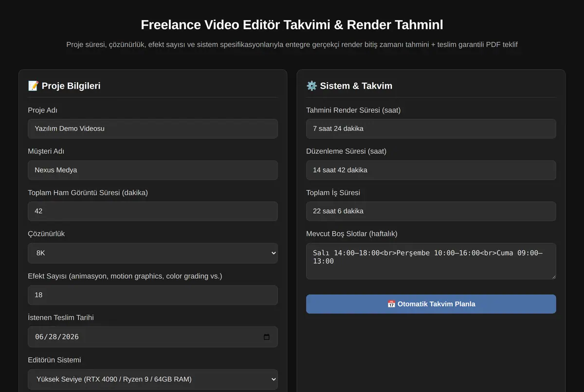This screenshot has height=392, width=584.
Task: Click the Mevcut Boş Slotlar (haftalık) label
Action: point(352,233)
